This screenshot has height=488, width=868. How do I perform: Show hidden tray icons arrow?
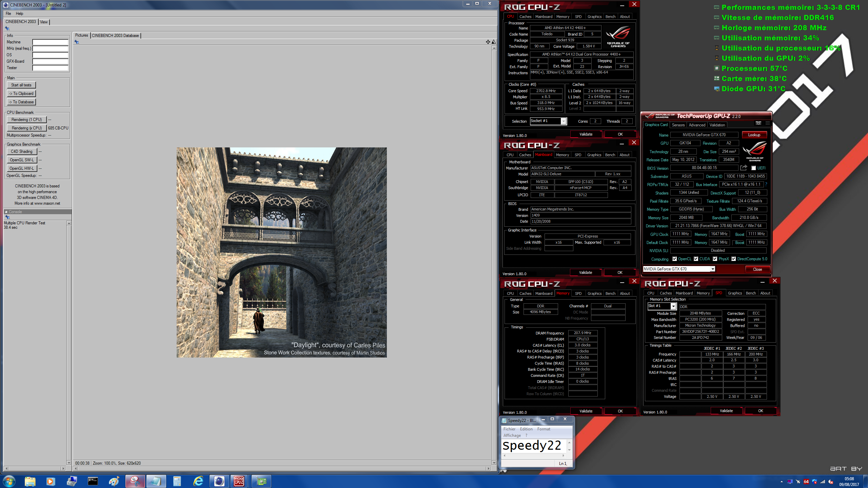click(x=782, y=482)
